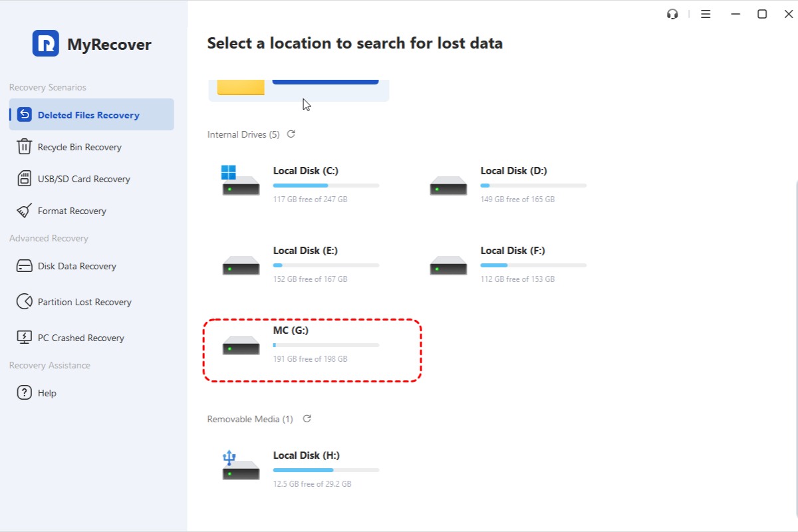798x532 pixels.
Task: Refresh the Removable Media list
Action: (x=307, y=419)
